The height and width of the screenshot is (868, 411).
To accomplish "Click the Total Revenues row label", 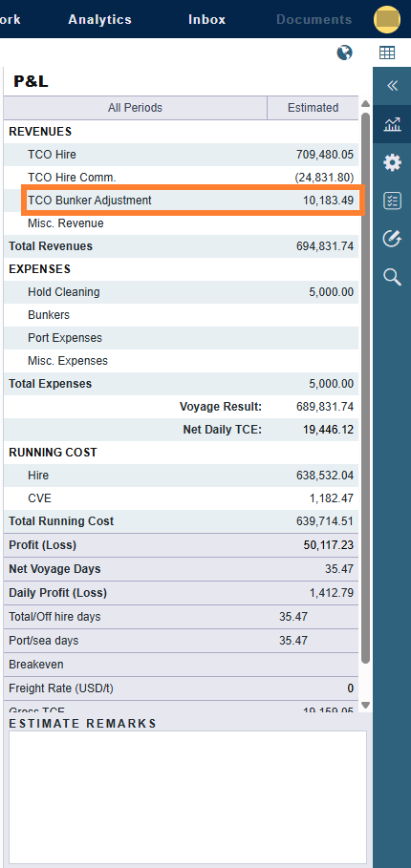I will (51, 246).
